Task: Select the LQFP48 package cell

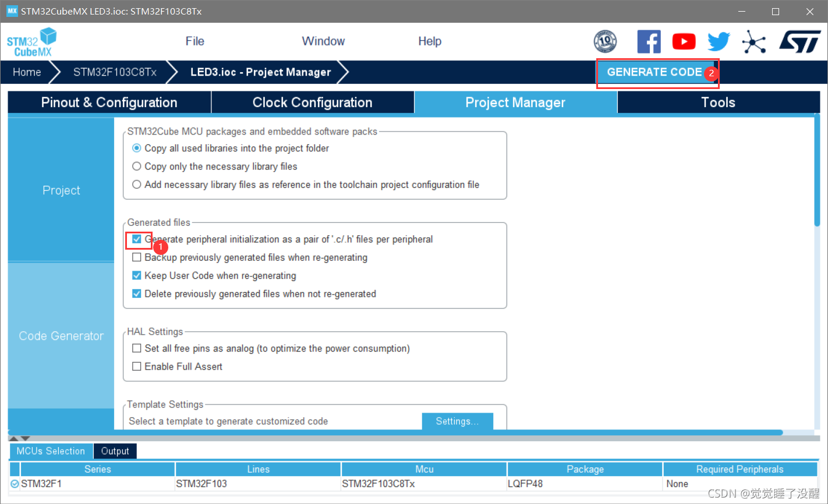Action: click(585, 484)
